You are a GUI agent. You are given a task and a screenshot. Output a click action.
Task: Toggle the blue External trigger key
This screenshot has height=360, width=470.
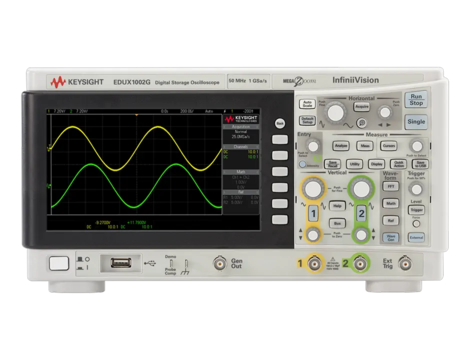416,238
